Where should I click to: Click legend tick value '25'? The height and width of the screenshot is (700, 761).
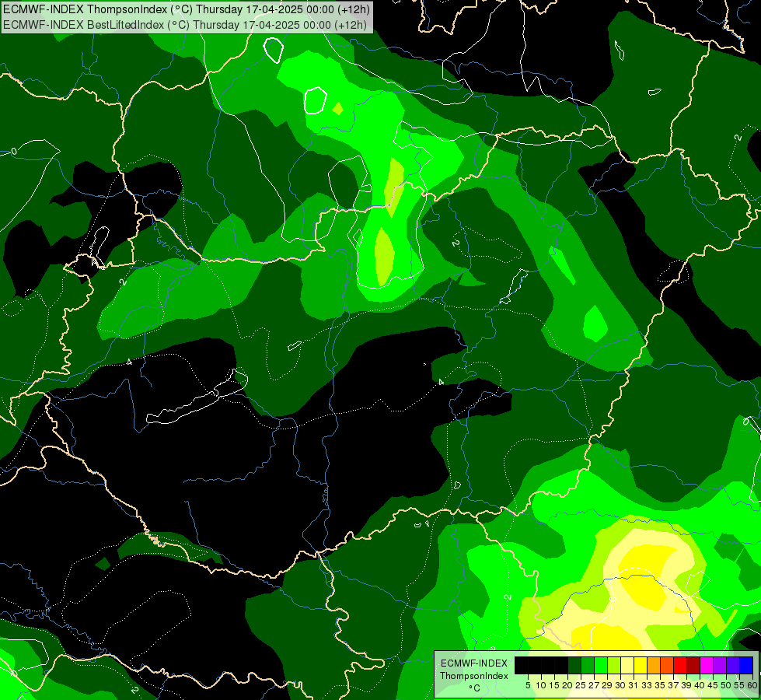(x=581, y=685)
